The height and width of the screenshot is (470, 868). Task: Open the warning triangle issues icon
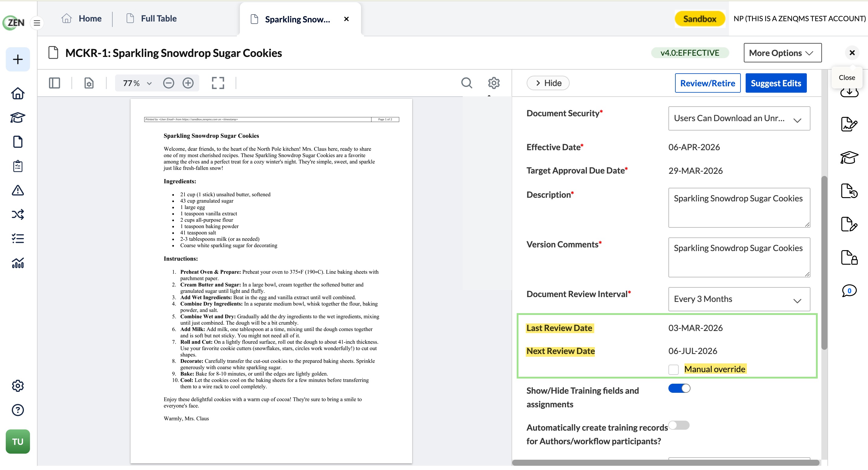[x=18, y=190]
